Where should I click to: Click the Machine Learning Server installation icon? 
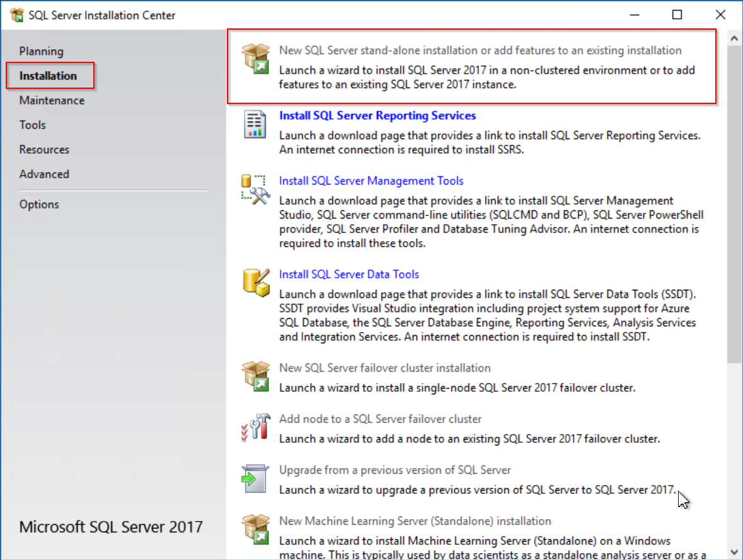[x=255, y=530]
